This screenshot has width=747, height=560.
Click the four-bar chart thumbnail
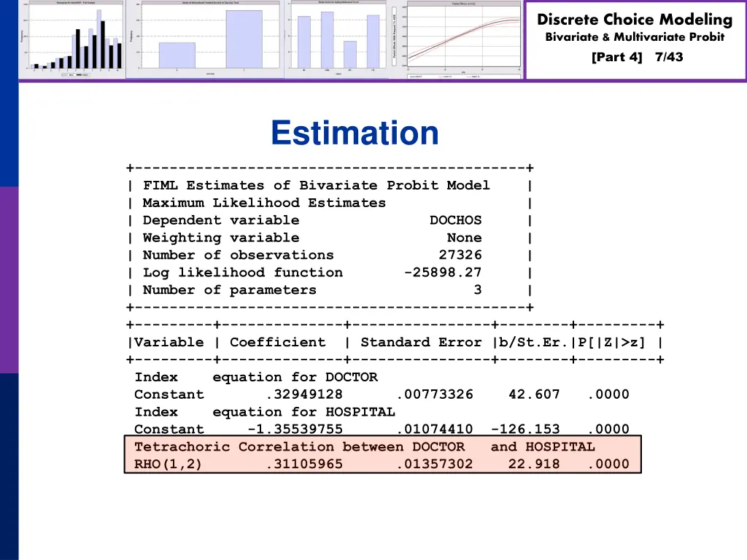(x=337, y=39)
